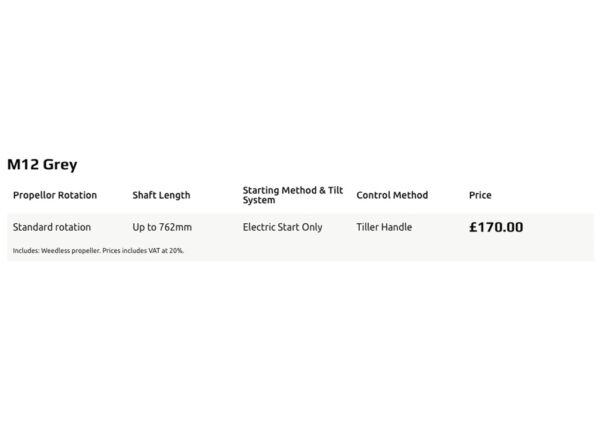Select the "Price" column header
Screen dimensions: 600x440
(480, 195)
